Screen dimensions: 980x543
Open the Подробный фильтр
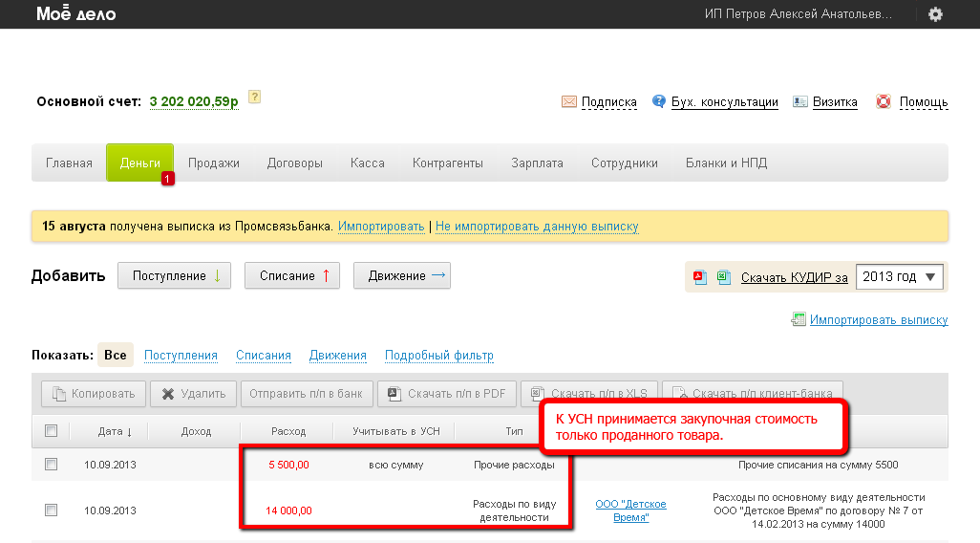[438, 356]
